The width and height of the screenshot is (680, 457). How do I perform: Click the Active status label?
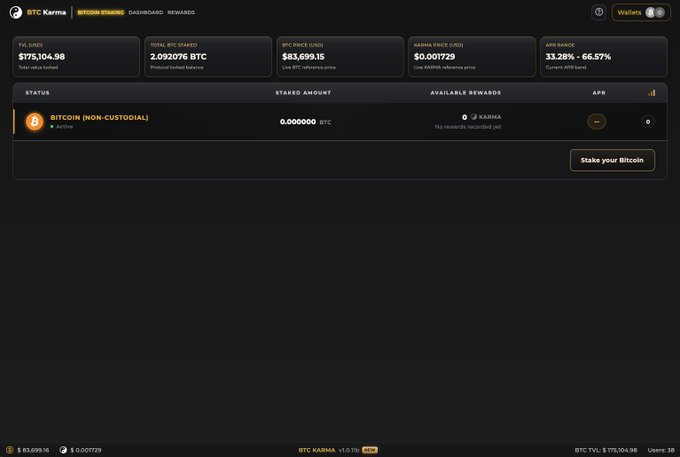(x=64, y=127)
